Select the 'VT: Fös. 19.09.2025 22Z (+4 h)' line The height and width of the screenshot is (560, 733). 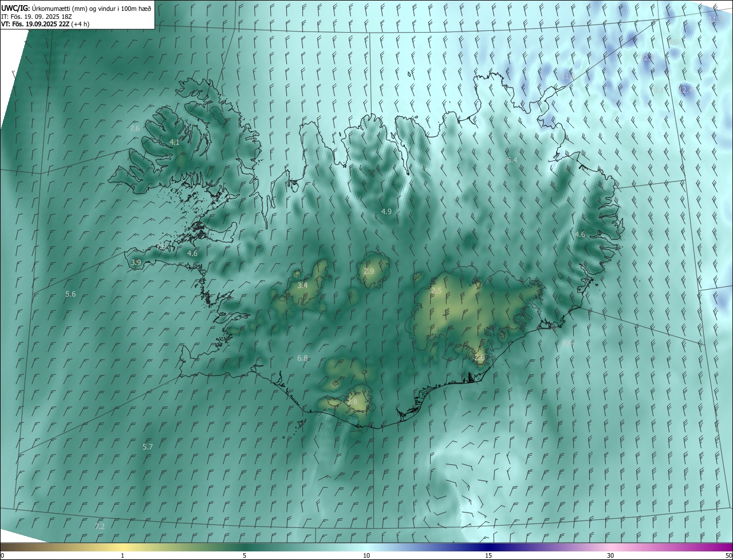45,24
